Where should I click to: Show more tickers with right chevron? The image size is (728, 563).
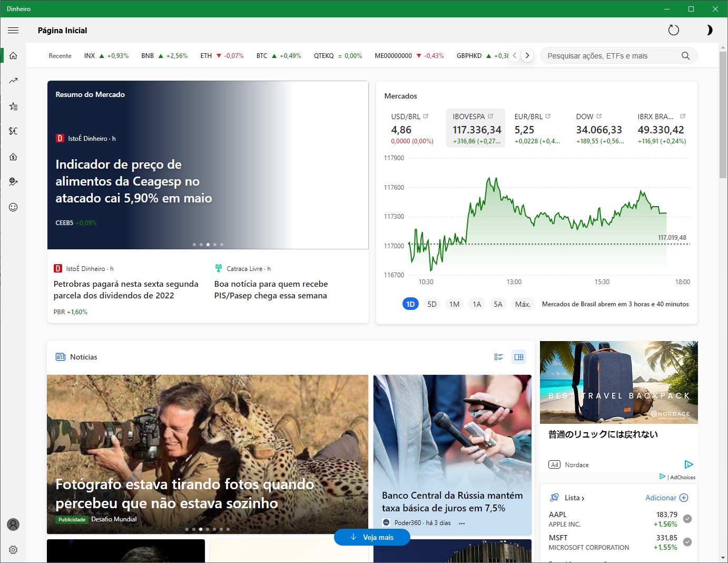(527, 55)
